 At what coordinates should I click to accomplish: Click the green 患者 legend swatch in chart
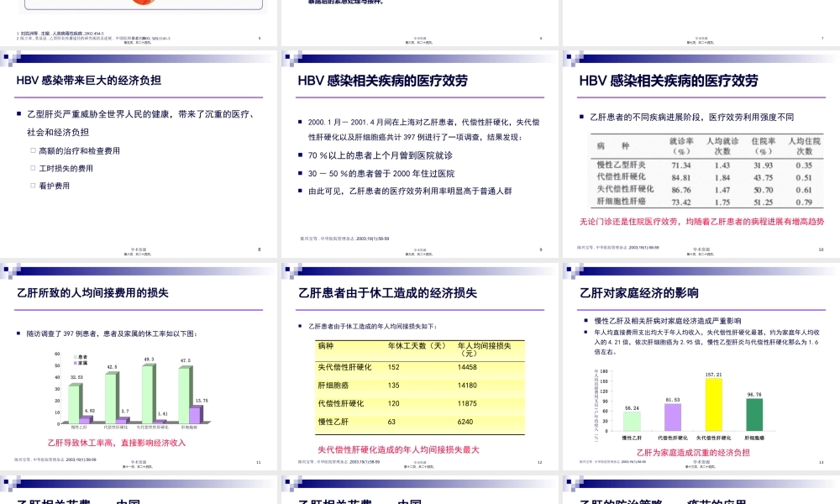[x=75, y=356]
